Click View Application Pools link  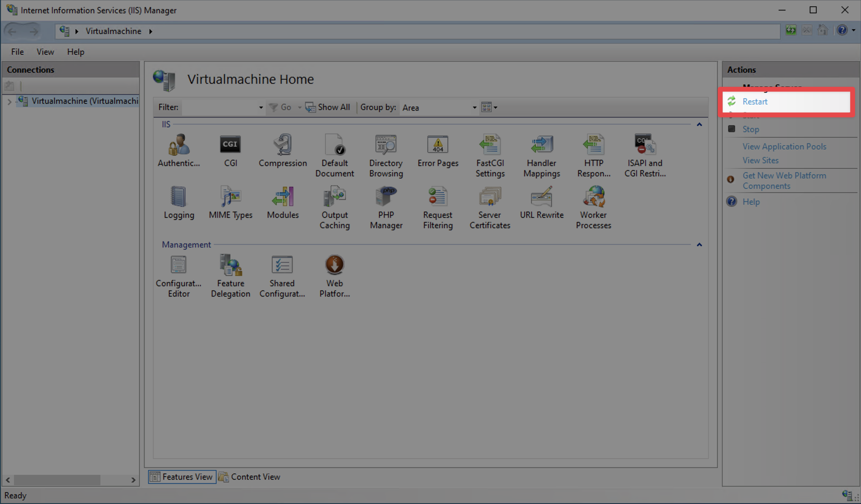[x=784, y=146]
